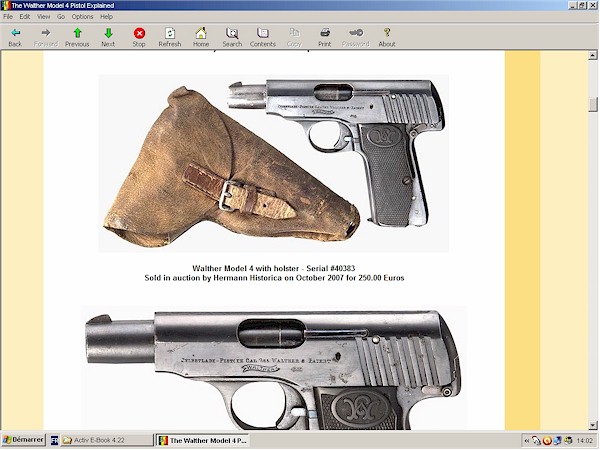This screenshot has width=600, height=450.
Task: Open the Démarrer start menu
Action: (x=24, y=440)
